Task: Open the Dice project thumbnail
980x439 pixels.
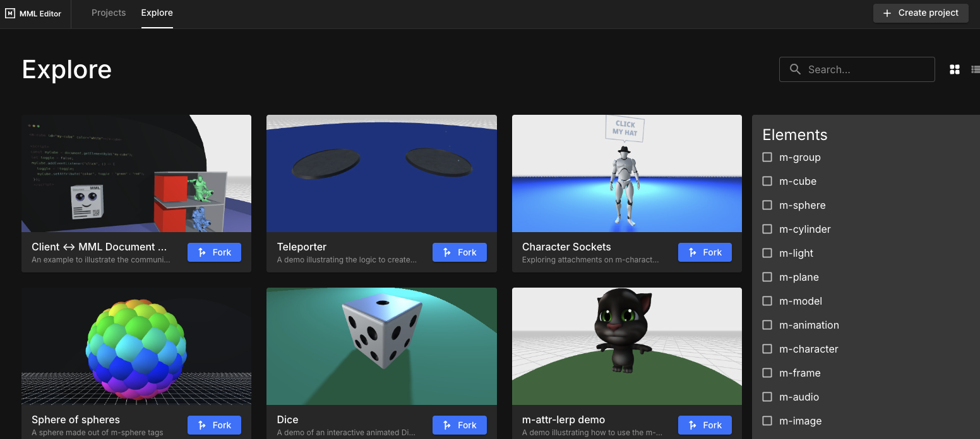Action: (x=381, y=346)
